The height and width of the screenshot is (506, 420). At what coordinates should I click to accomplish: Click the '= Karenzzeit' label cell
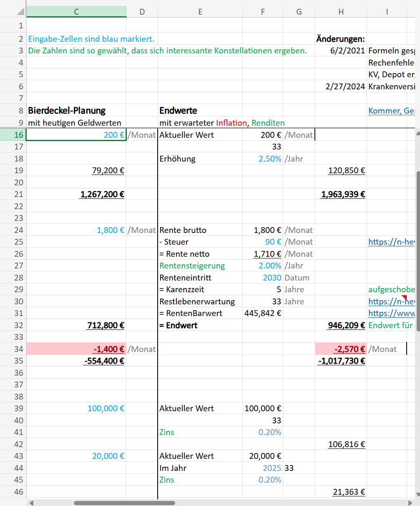[x=200, y=289]
